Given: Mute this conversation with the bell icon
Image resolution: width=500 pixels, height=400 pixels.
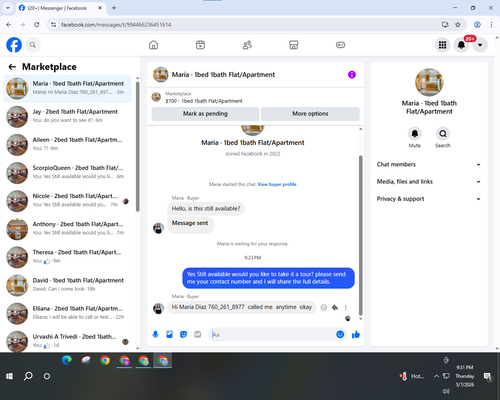Looking at the screenshot, I should [415, 134].
